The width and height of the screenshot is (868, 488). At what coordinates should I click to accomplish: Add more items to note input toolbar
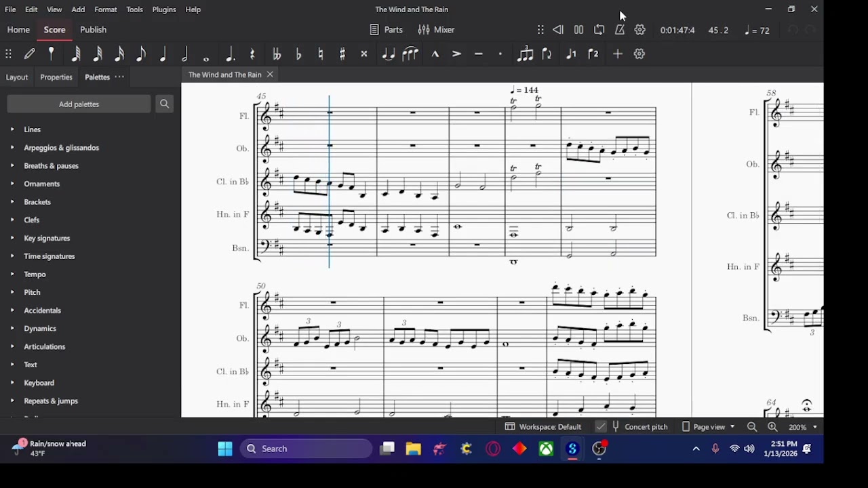click(618, 54)
